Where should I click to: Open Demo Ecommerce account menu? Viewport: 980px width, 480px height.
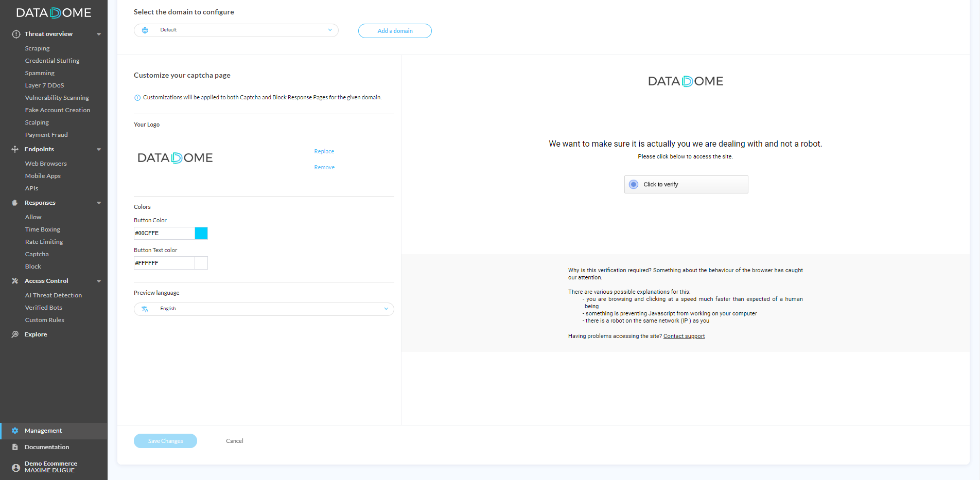(51, 467)
